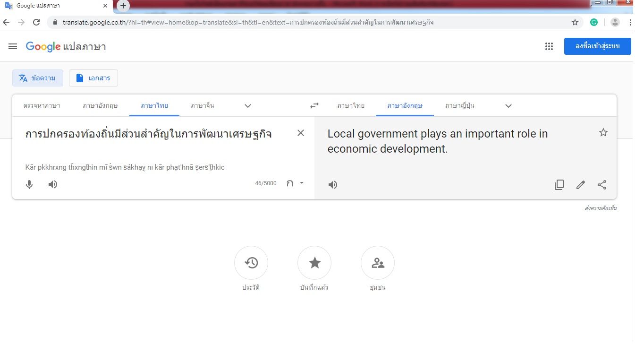Screen dimensions: 644x345
Task: Copy the translation to clipboard
Action: coord(559,185)
